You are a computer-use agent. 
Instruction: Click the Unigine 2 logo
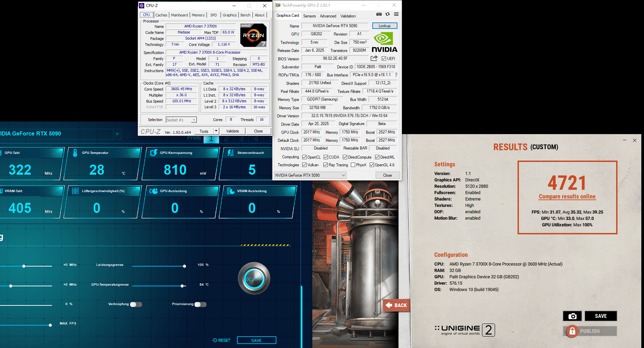465,330
